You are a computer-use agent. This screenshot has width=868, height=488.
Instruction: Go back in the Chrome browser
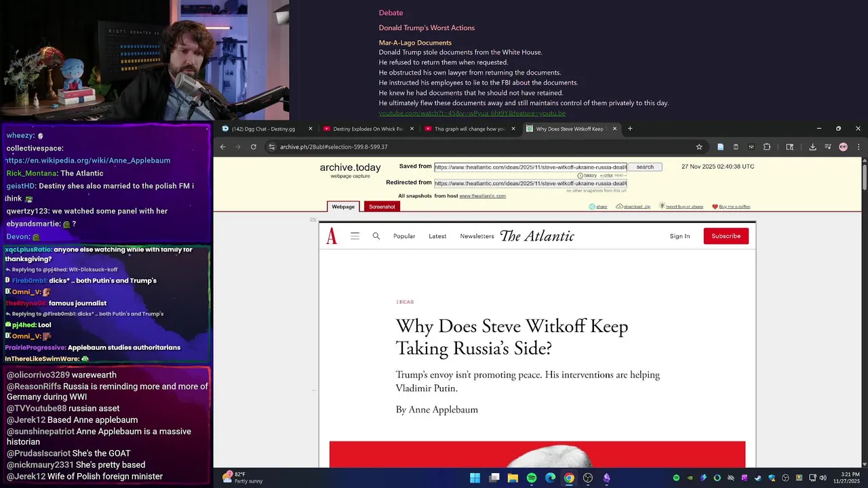(222, 146)
